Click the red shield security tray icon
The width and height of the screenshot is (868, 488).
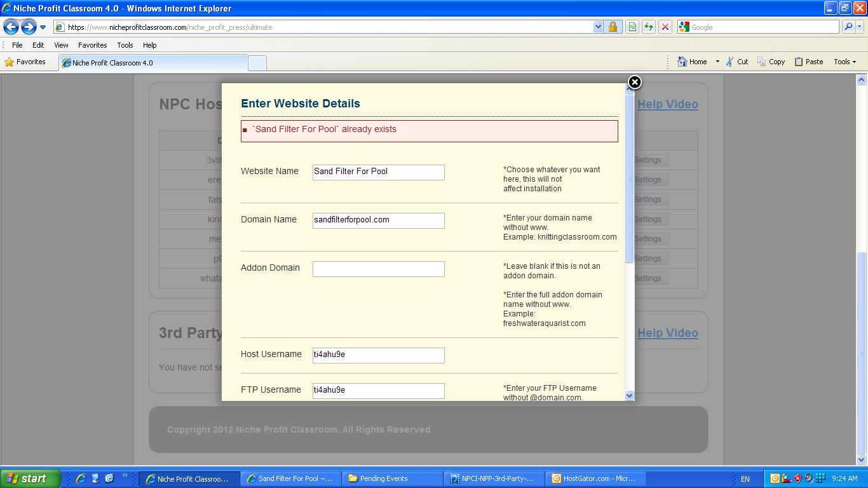pyautogui.click(x=797, y=478)
